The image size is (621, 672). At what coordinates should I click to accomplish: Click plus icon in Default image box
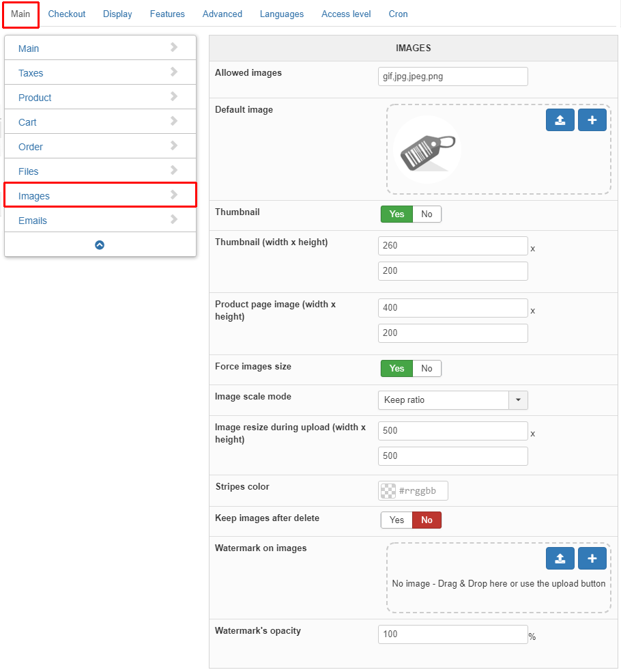[x=592, y=120]
